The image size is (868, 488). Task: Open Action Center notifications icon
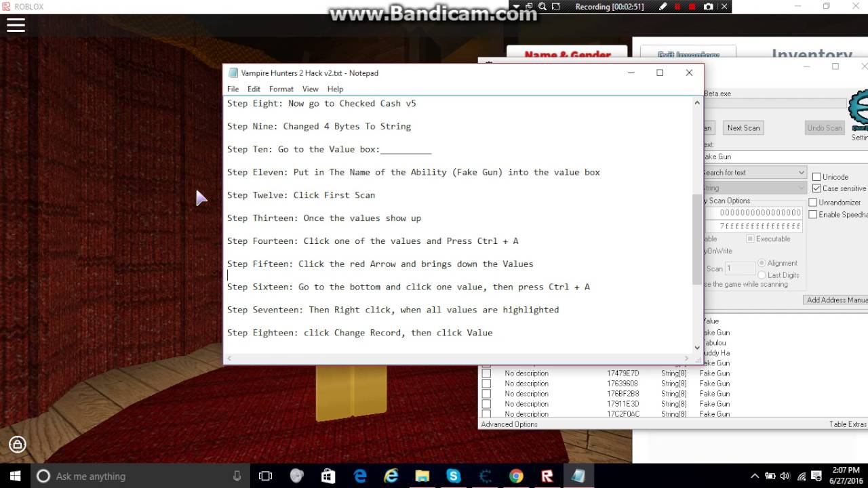[816, 476]
